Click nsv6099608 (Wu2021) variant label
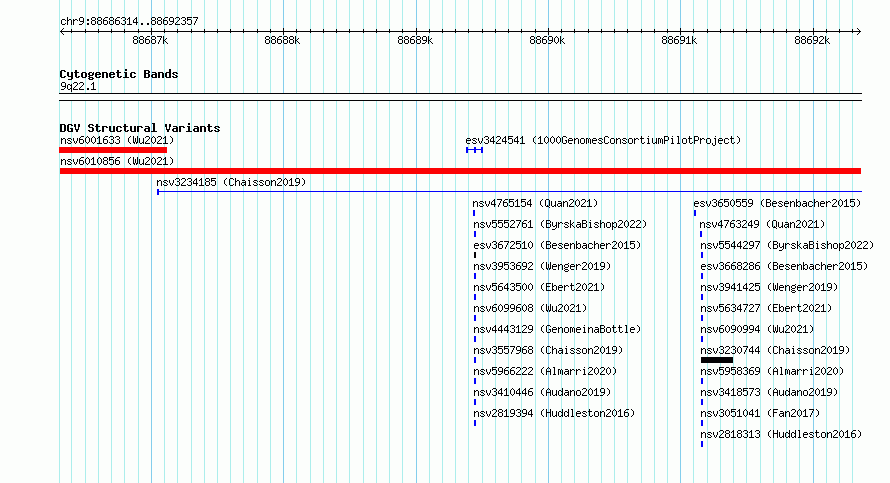 click(530, 308)
